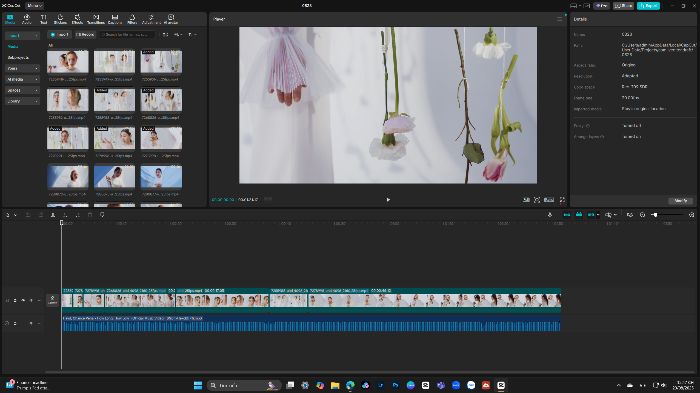
Task: Toggle clip linkage
Action: 591,215
